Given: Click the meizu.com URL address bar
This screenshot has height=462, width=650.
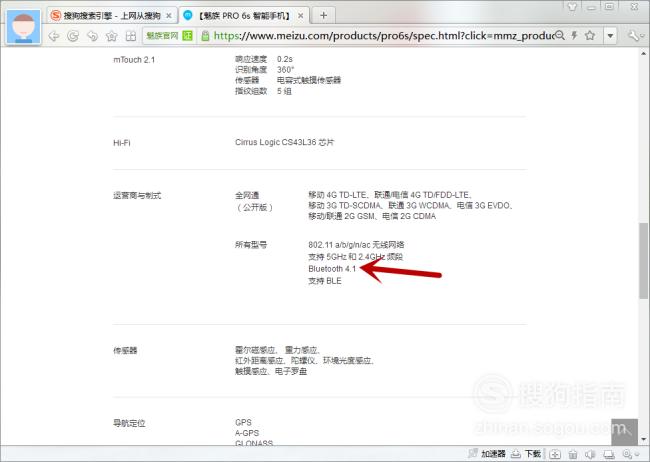Looking at the screenshot, I should tap(383, 36).
